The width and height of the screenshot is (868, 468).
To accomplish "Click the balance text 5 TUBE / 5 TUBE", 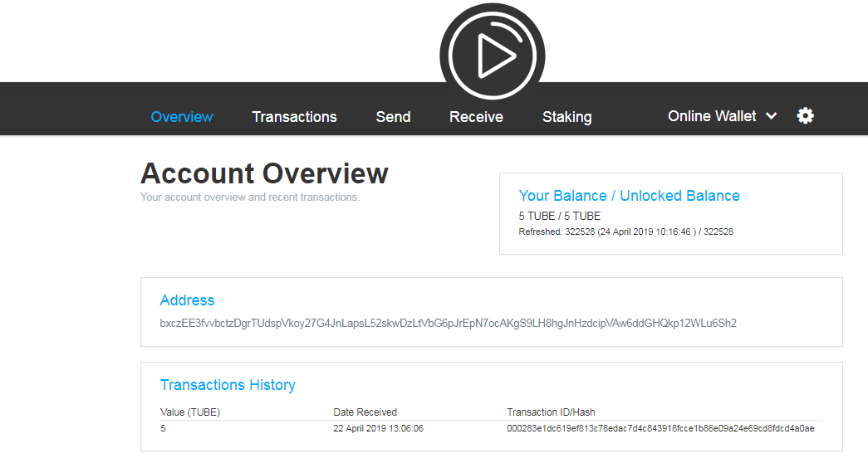I will [560, 216].
